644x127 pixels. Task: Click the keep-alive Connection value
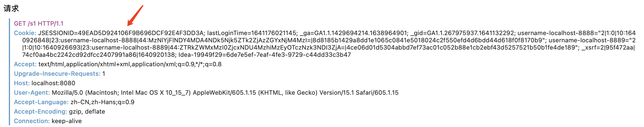[67, 121]
